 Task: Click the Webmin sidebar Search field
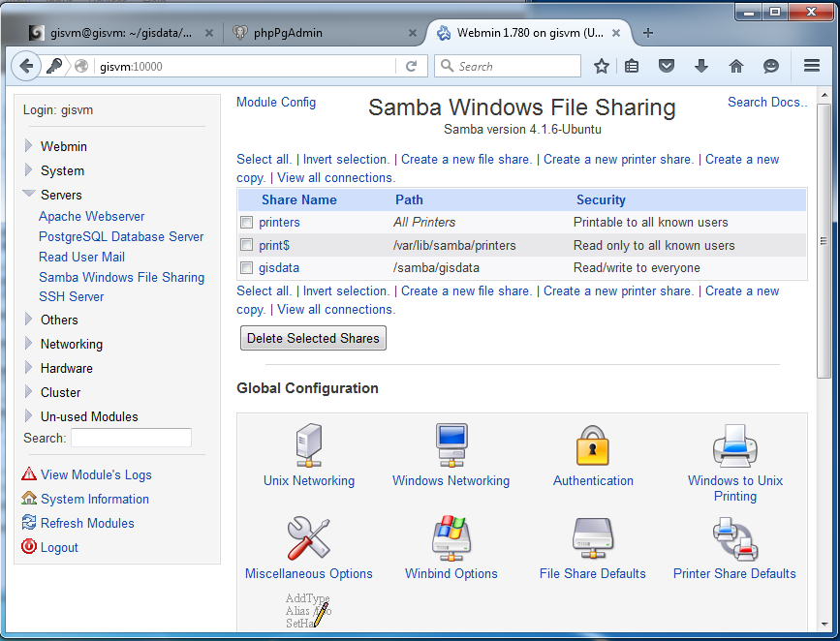[131, 438]
